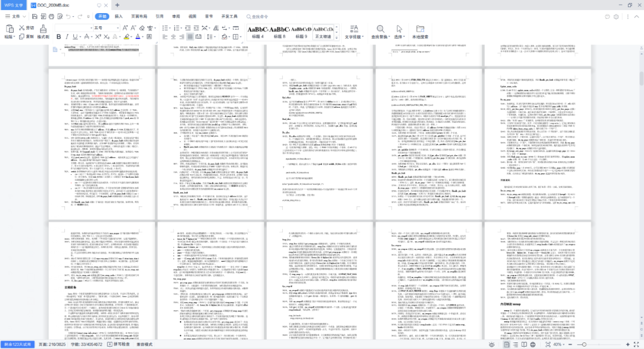Click the Redo arrow icon

[x=80, y=17]
